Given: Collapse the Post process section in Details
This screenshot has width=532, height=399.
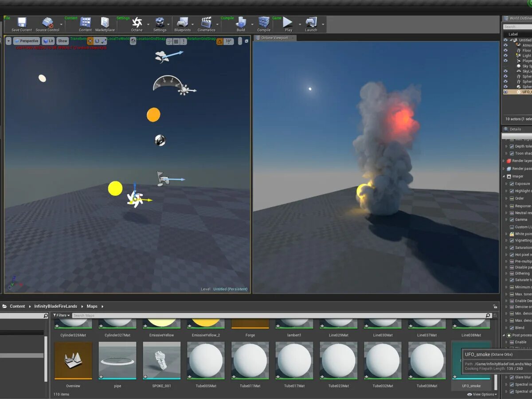Looking at the screenshot, I should (504, 335).
